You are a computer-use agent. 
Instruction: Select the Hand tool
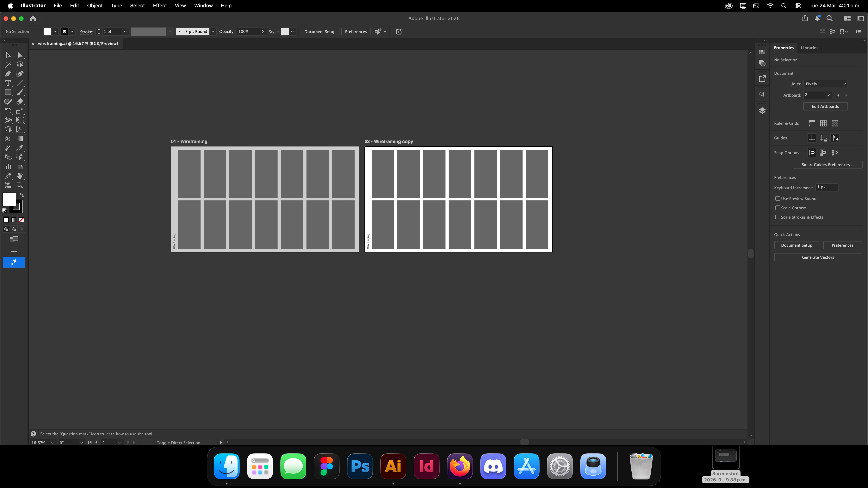20,176
